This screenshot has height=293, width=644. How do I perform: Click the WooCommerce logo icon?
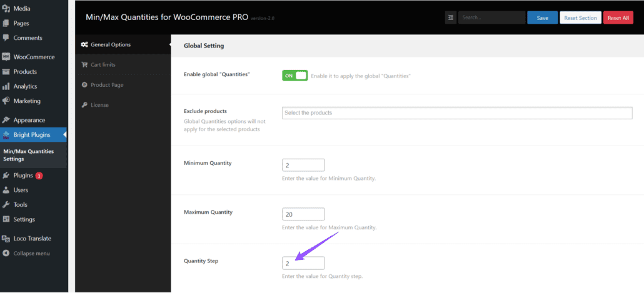[x=6, y=57]
